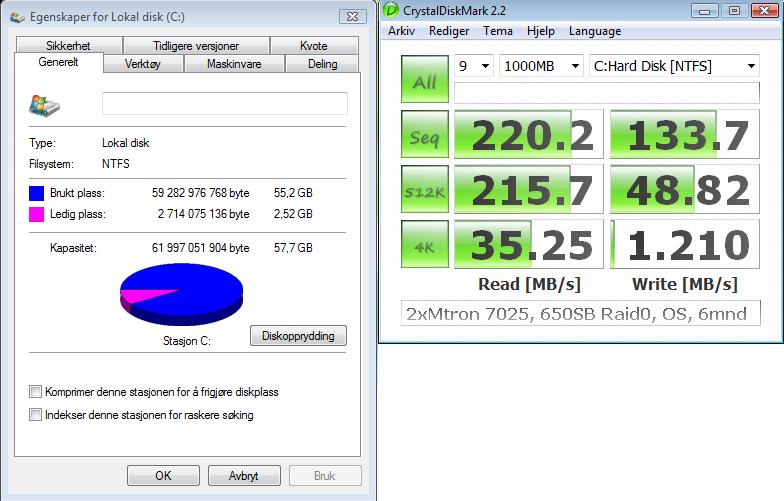Click the Diskopprydding button
The height and width of the screenshot is (501, 784).
click(x=298, y=336)
